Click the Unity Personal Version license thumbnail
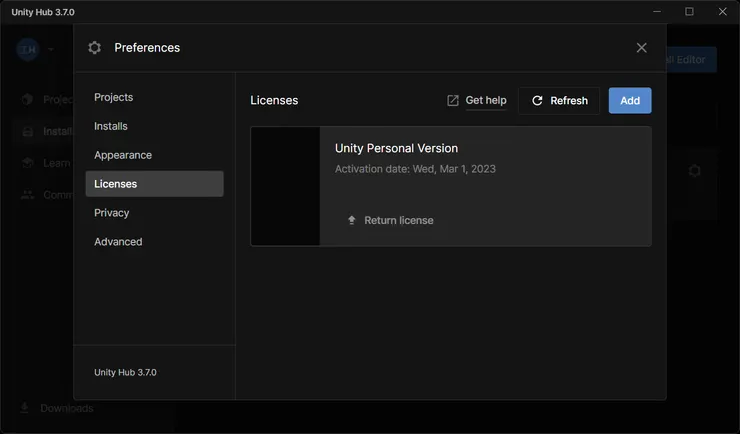The height and width of the screenshot is (434, 740). pos(285,186)
